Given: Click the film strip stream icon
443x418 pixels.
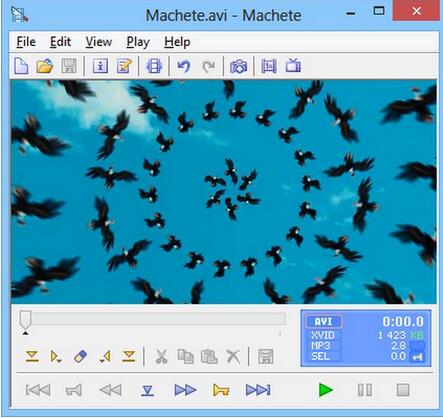Looking at the screenshot, I should pyautogui.click(x=154, y=66).
